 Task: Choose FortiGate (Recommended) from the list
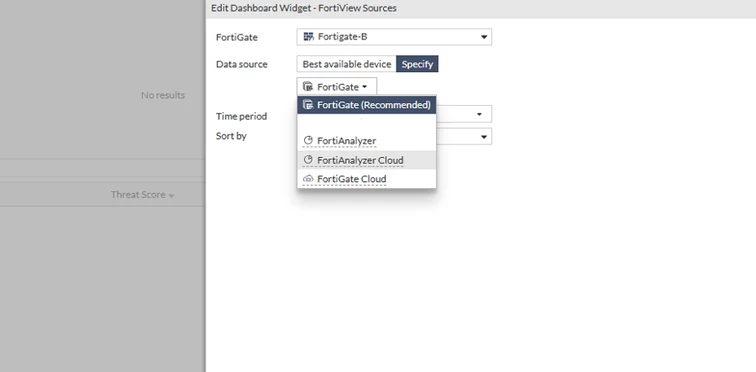click(x=366, y=105)
